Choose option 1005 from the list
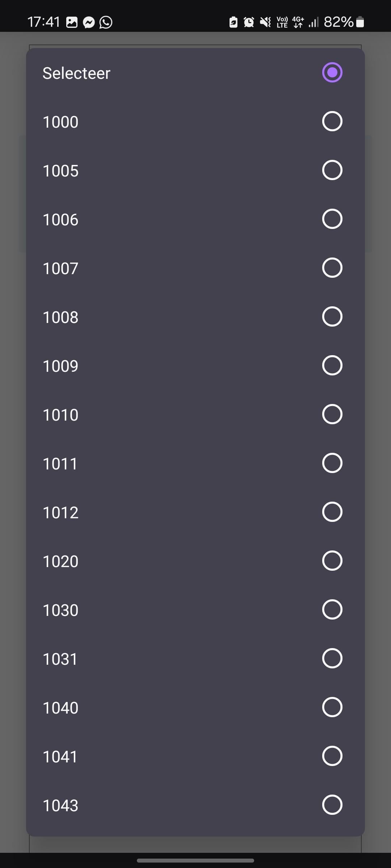Screen dimensions: 391x868 point(61,171)
